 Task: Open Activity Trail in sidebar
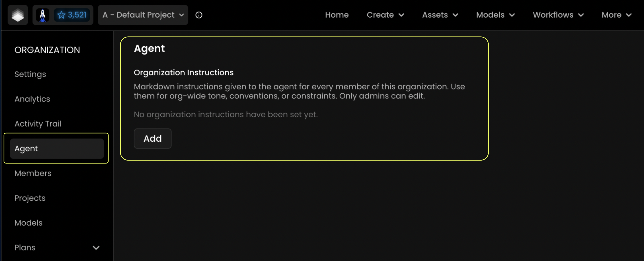click(x=57, y=124)
